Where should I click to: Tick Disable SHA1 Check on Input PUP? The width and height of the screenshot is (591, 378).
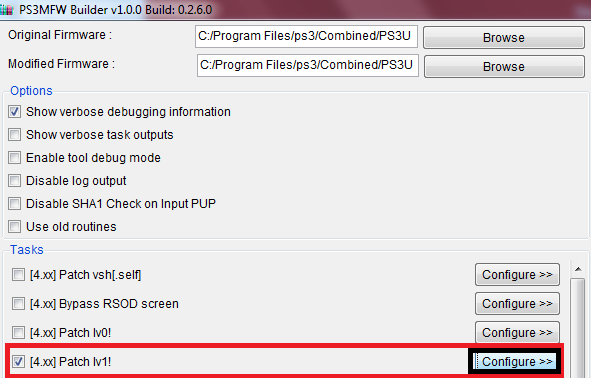[15, 204]
